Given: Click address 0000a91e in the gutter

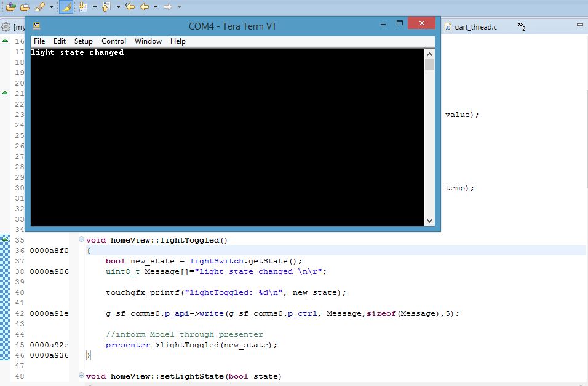Looking at the screenshot, I should click(49, 313).
